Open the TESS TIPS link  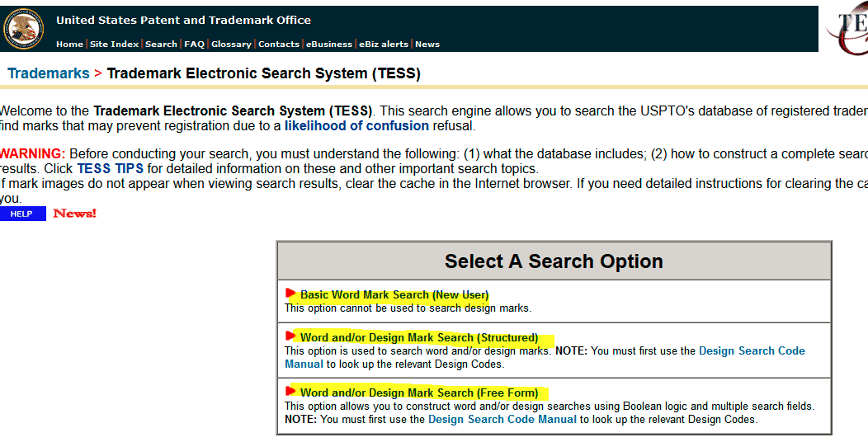coord(111,169)
